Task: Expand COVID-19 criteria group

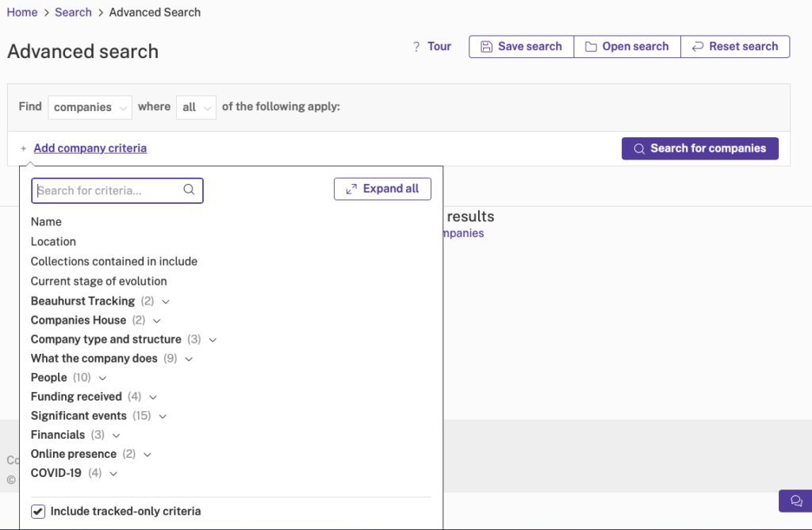Action: click(x=74, y=474)
